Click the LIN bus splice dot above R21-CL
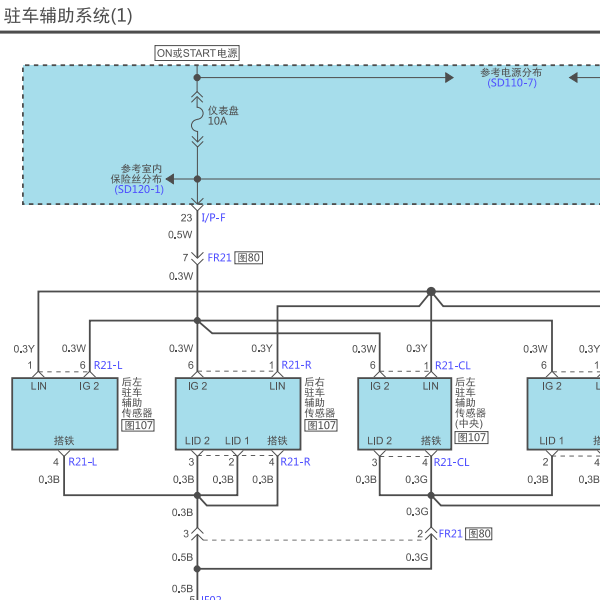The image size is (600, 600). (x=431, y=292)
